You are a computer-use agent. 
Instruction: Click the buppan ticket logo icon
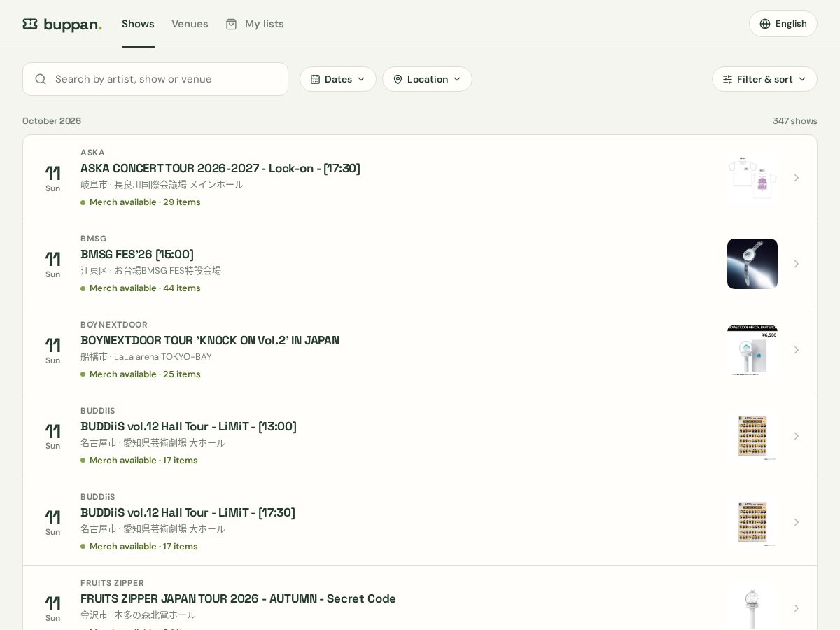click(x=30, y=24)
